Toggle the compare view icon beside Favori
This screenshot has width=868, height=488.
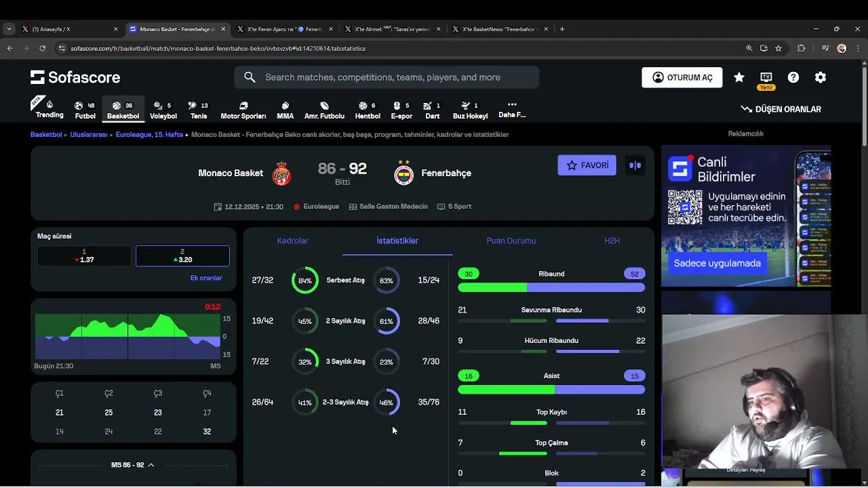click(x=635, y=165)
